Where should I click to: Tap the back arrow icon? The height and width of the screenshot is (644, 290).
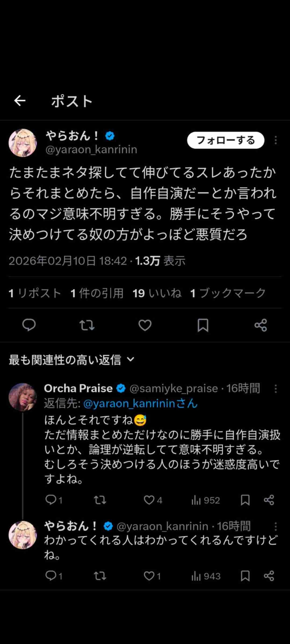[20, 101]
